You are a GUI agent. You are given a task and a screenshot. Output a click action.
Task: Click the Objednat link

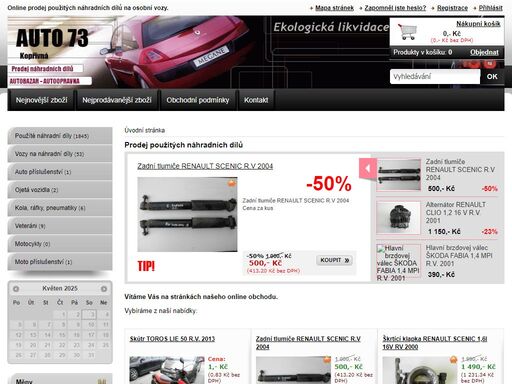[x=484, y=52]
